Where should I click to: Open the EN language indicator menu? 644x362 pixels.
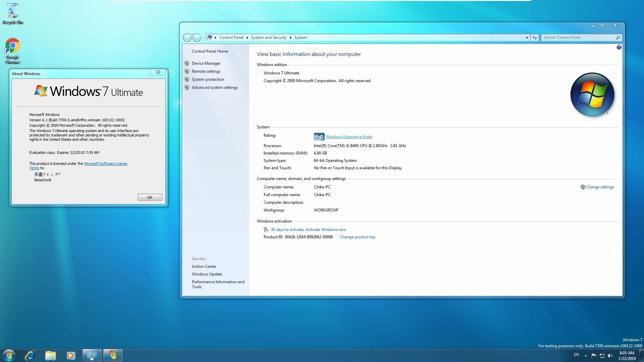[576, 355]
